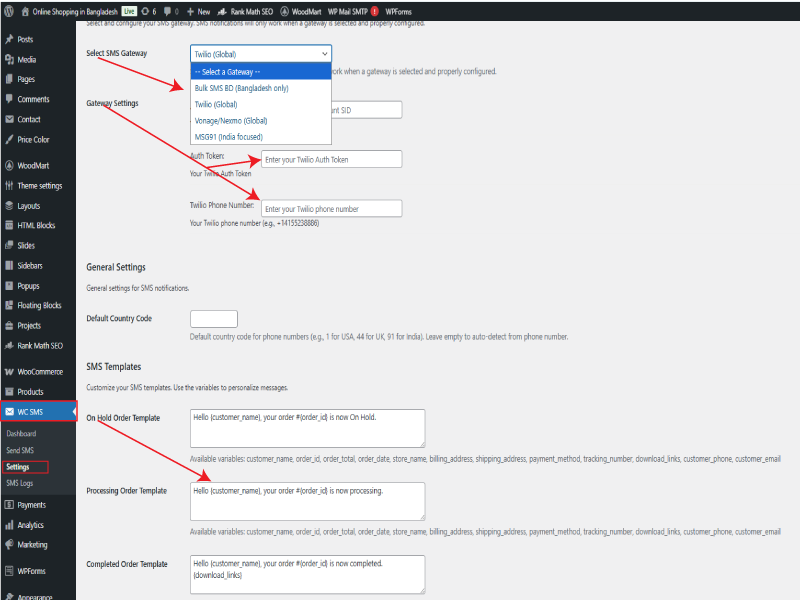800x600 pixels.
Task: Click the Floating Blocks icon
Action: coord(9,305)
